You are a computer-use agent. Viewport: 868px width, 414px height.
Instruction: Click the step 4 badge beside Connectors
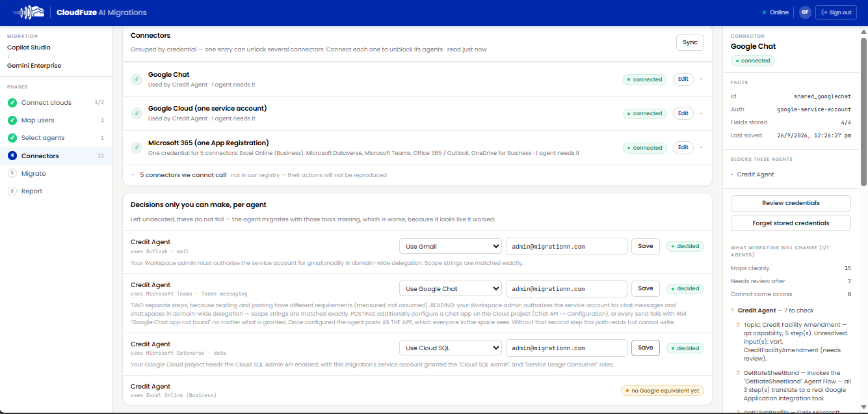tap(12, 156)
